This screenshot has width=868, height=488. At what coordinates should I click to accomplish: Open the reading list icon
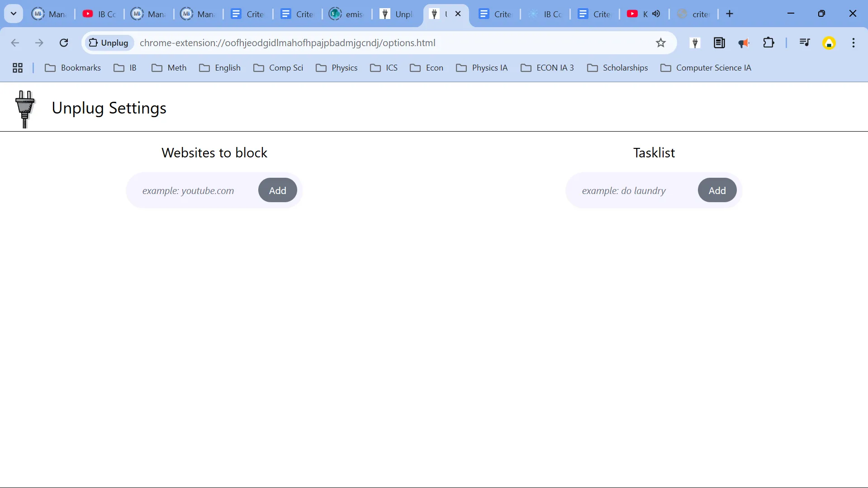click(x=719, y=43)
